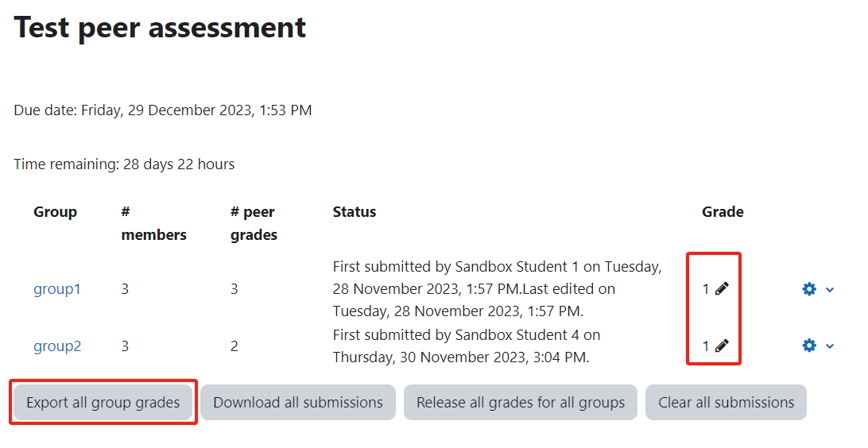Open the group1 link
This screenshot has height=448, width=868.
57,289
